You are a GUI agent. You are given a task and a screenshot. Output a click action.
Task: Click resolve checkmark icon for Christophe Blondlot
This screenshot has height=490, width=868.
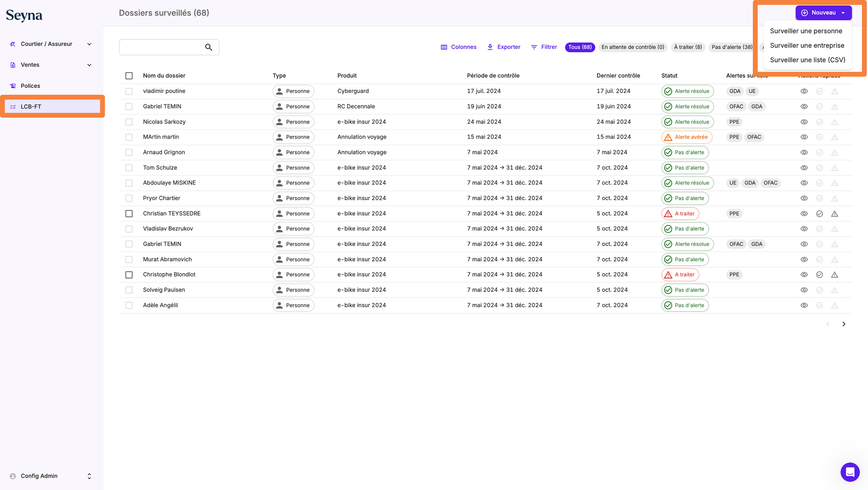819,274
